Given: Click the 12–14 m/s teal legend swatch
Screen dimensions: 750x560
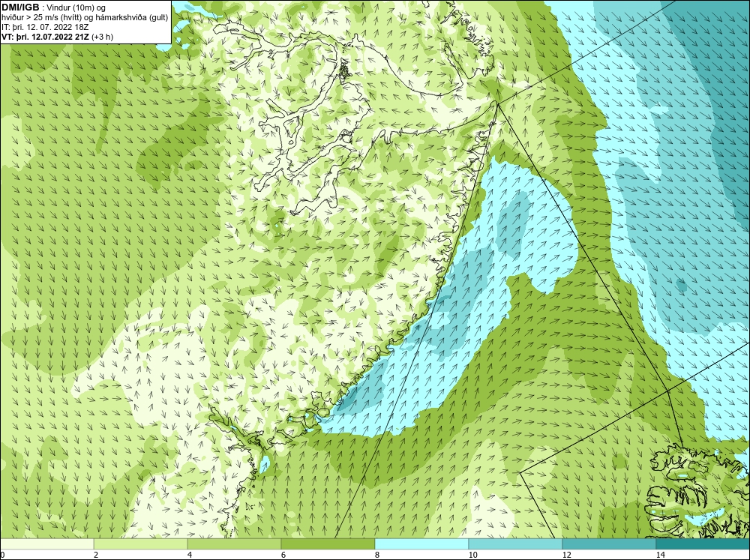Looking at the screenshot, I should pyautogui.click(x=609, y=544).
